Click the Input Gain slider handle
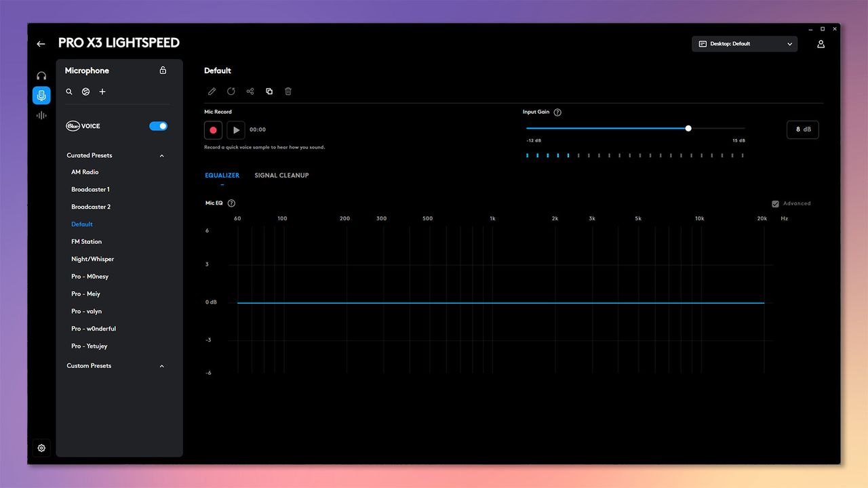The width and height of the screenshot is (868, 488). pyautogui.click(x=688, y=128)
